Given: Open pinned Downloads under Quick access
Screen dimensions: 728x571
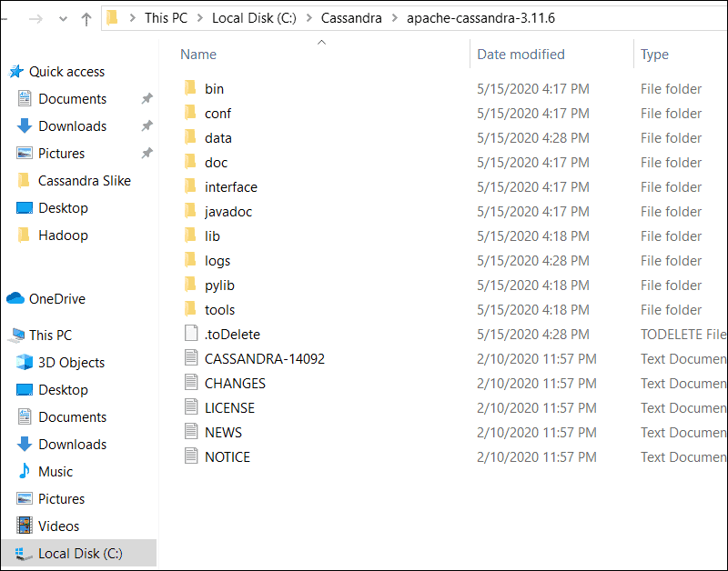Looking at the screenshot, I should 73,126.
